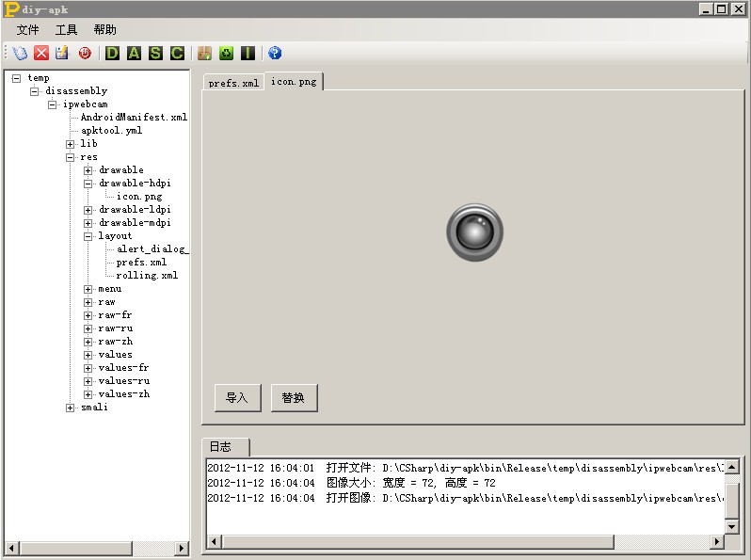This screenshot has height=560, width=751.
Task: Click the red X toolbar icon
Action: [41, 54]
